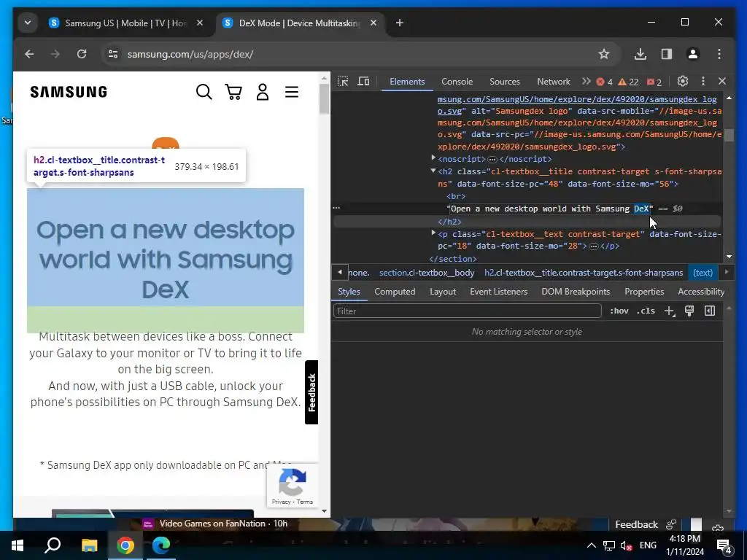This screenshot has height=560, width=747.
Task: Open the DOM Breakpoints tab
Action: point(576,292)
